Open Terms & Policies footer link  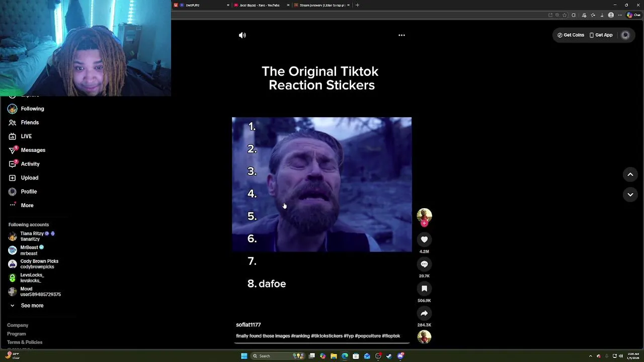click(25, 342)
